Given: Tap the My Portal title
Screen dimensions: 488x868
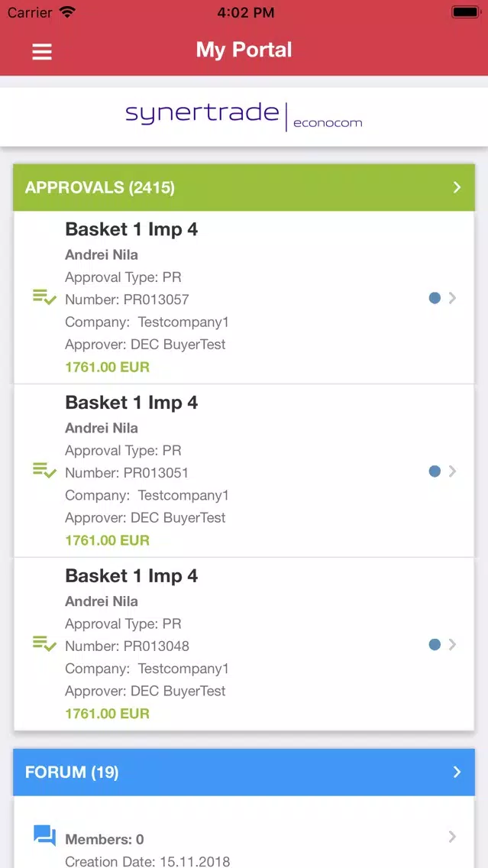Looking at the screenshot, I should pyautogui.click(x=244, y=50).
